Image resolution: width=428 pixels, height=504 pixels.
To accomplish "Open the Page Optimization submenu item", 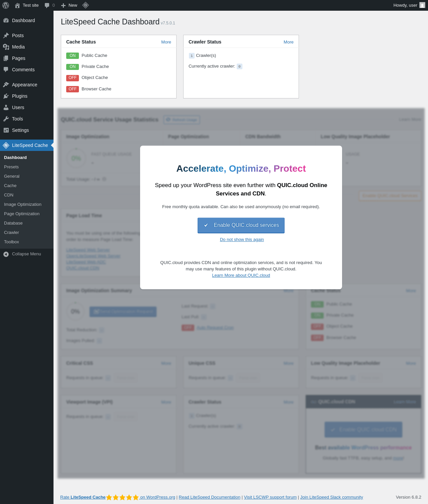I will [22, 214].
